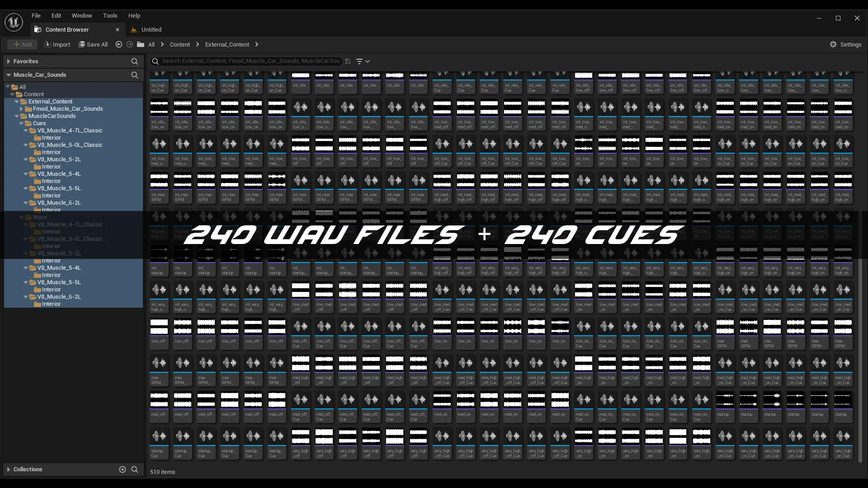Click the Import button
The width and height of the screenshot is (868, 488).
click(x=57, y=44)
